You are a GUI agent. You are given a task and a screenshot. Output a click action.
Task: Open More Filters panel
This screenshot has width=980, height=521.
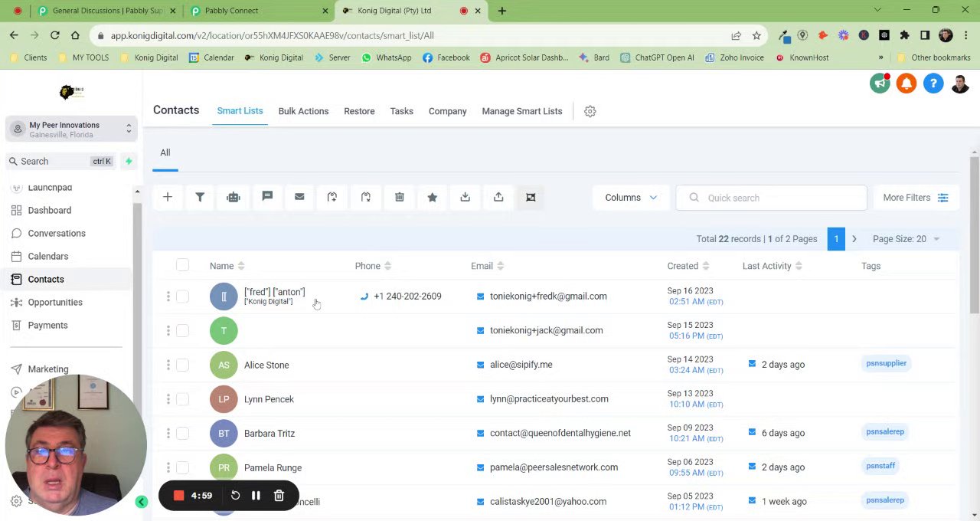916,198
